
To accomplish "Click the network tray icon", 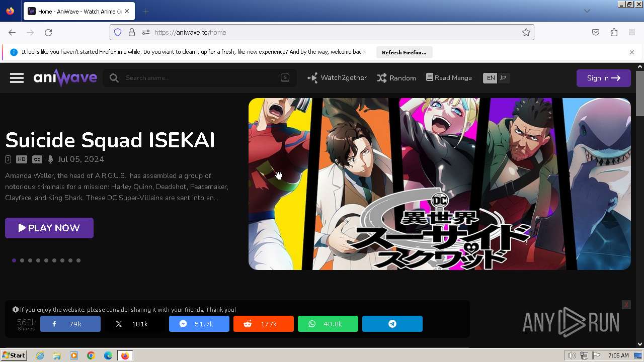I will click(584, 355).
